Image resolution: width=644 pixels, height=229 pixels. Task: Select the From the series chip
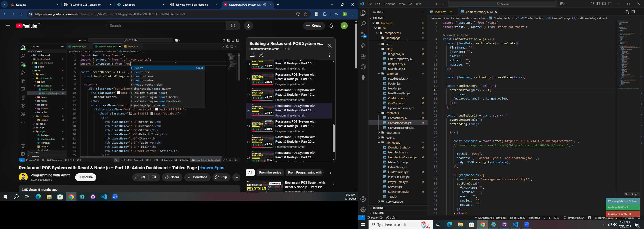pyautogui.click(x=270, y=172)
